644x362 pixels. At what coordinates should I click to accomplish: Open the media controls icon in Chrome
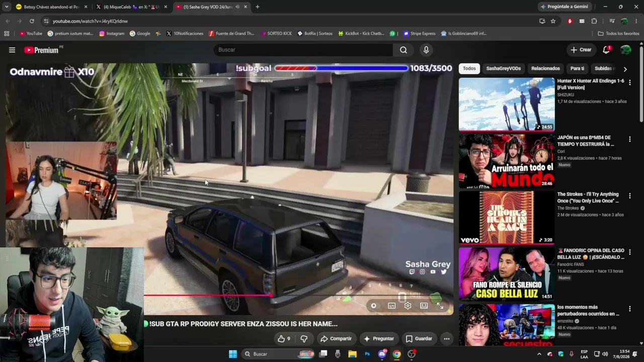612,21
